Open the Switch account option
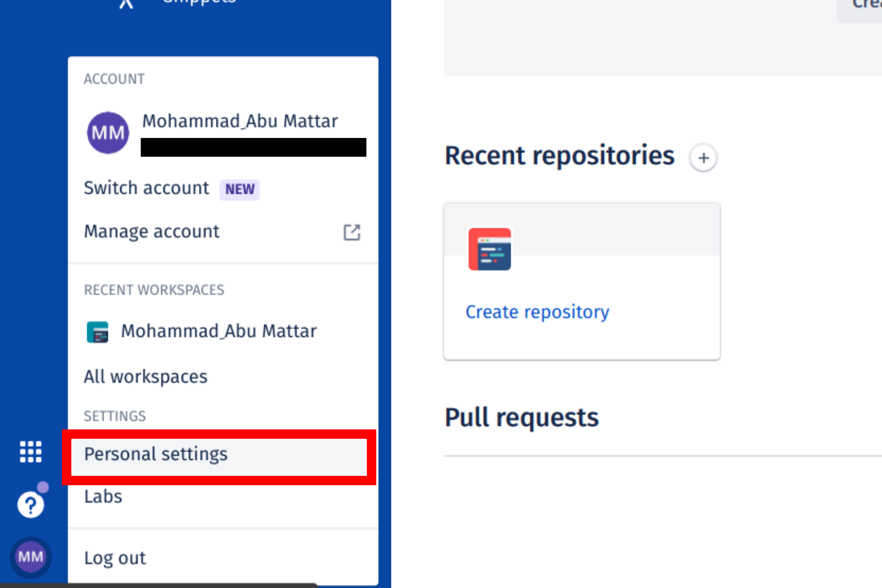882x588 pixels. [146, 188]
